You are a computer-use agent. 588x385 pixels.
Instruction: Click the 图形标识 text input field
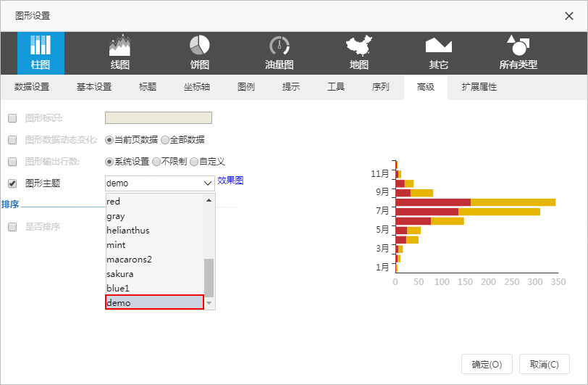(x=159, y=117)
